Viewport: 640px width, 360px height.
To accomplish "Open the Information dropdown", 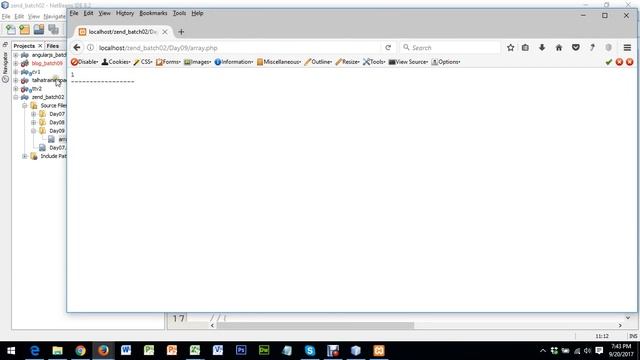I will click(x=234, y=62).
